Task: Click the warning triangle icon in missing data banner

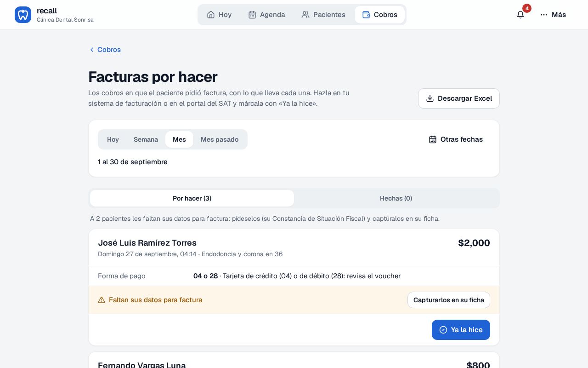Action: (102, 300)
